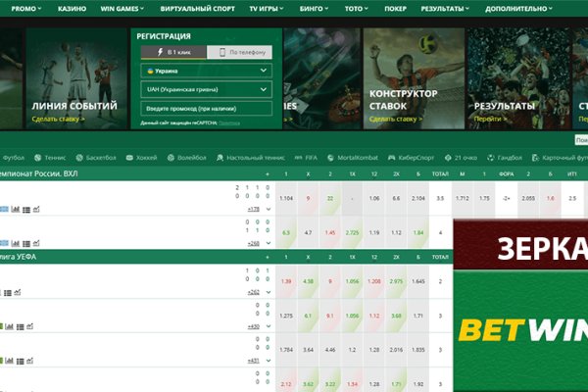The height and width of the screenshot is (392, 588).
Task: Expand the Украина country dropdown
Action: click(205, 71)
